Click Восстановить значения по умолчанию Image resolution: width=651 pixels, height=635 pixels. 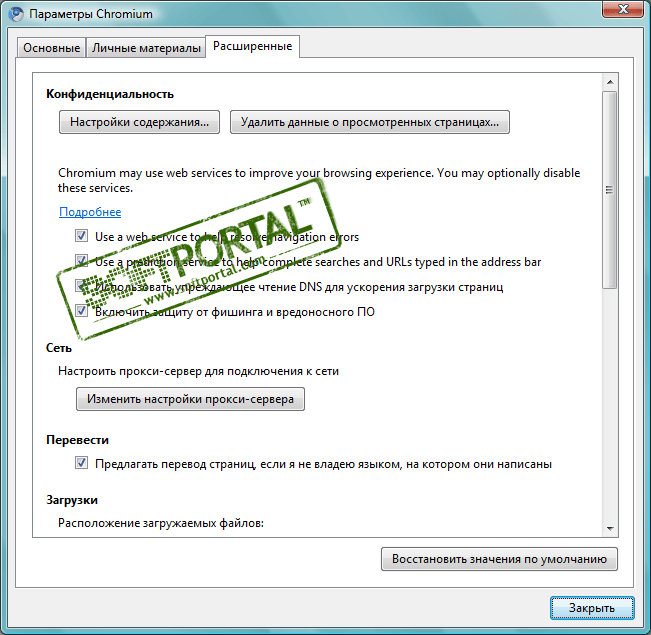(x=499, y=559)
